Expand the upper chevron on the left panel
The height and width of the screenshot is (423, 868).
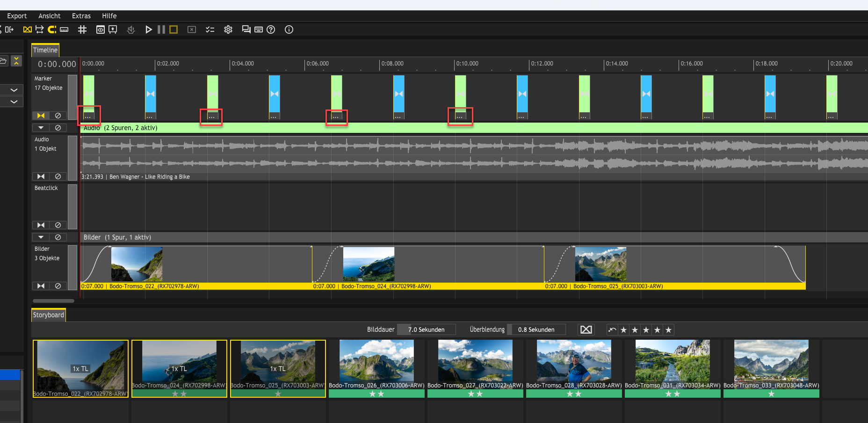coord(14,90)
